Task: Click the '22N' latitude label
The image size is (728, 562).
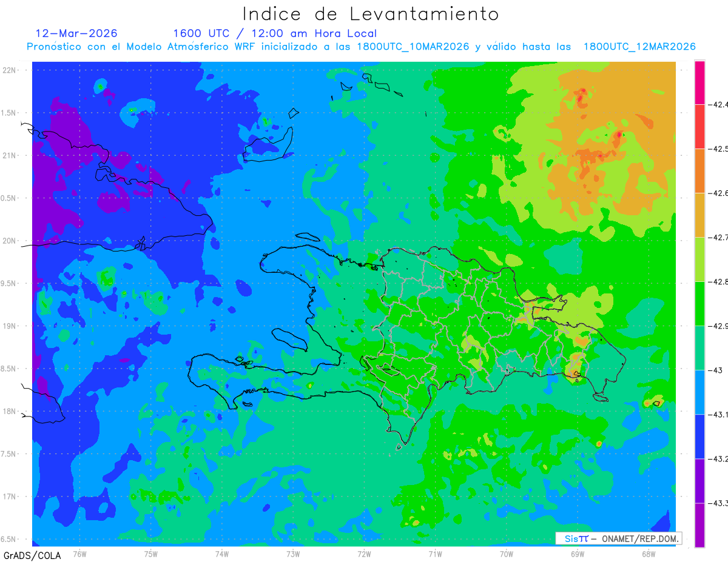Action: 8,70
